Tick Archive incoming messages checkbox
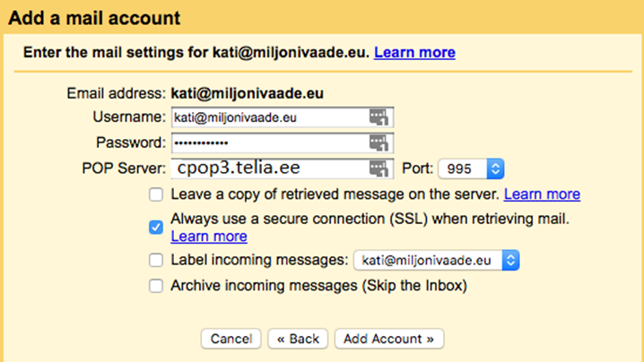 pyautogui.click(x=156, y=286)
